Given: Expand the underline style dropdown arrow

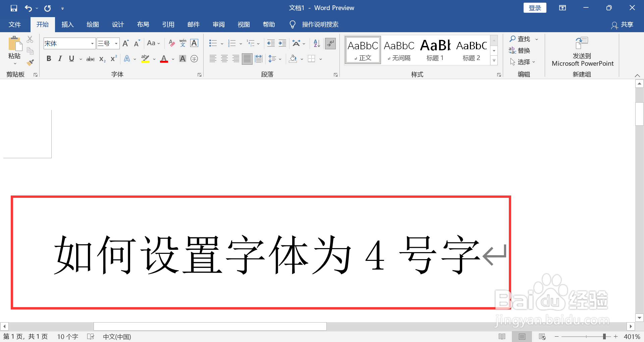Looking at the screenshot, I should coord(80,59).
